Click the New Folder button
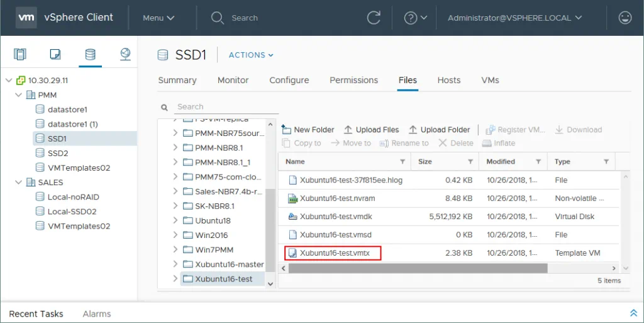The width and height of the screenshot is (644, 323). pyautogui.click(x=308, y=130)
